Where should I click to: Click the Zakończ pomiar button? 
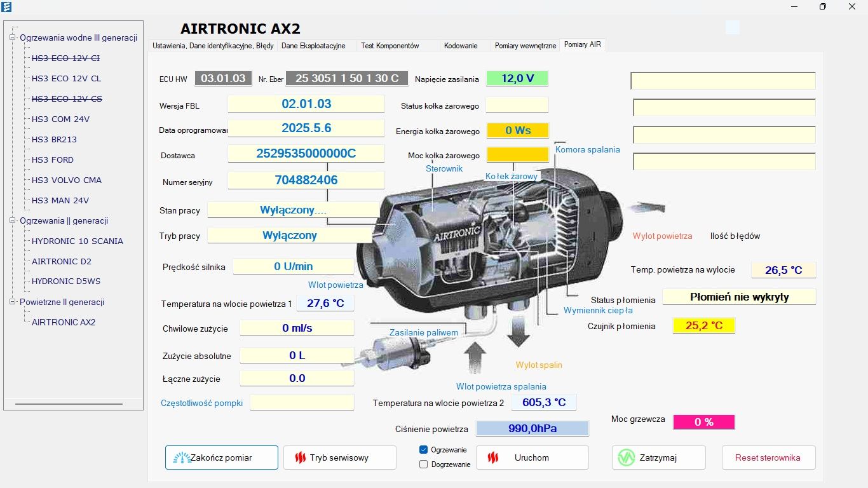[222, 457]
